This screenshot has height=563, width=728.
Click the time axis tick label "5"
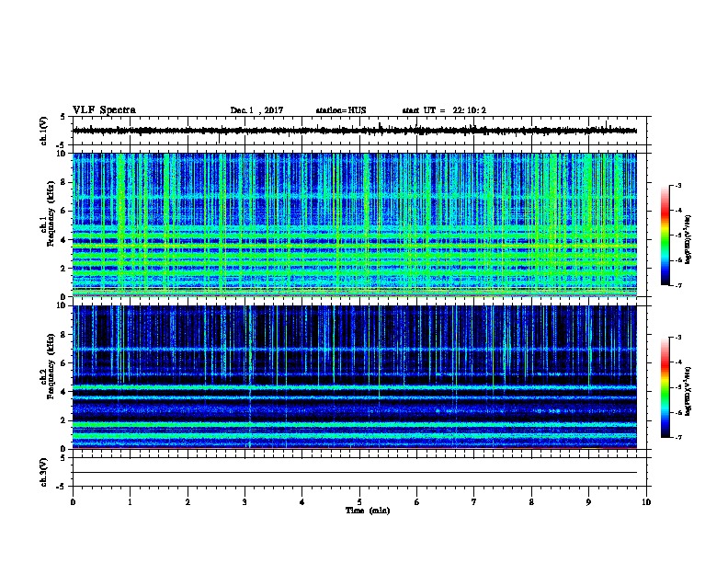(359, 502)
